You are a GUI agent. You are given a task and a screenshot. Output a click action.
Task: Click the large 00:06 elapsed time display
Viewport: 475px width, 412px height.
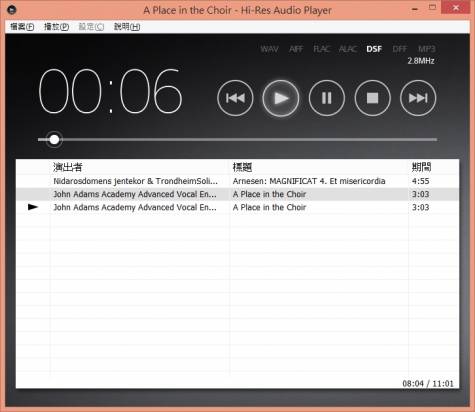pyautogui.click(x=110, y=91)
